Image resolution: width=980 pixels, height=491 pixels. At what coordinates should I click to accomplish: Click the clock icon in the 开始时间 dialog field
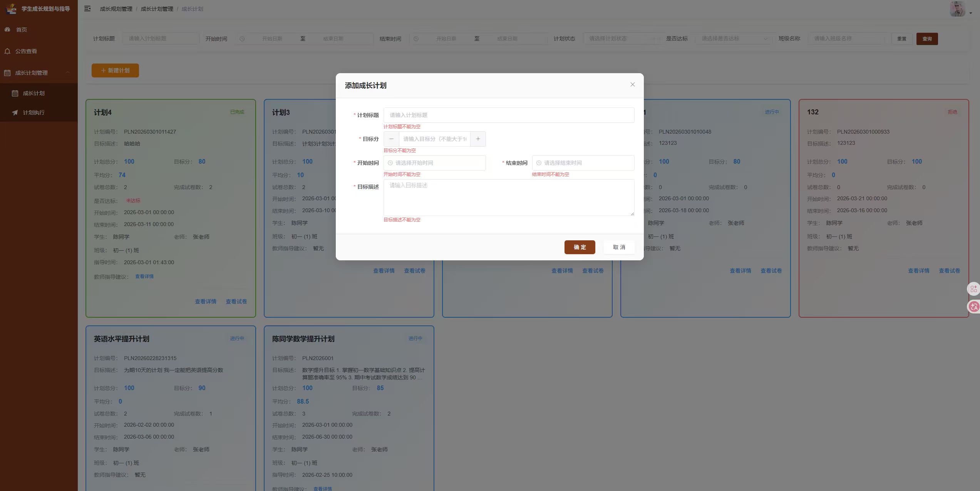coord(390,163)
